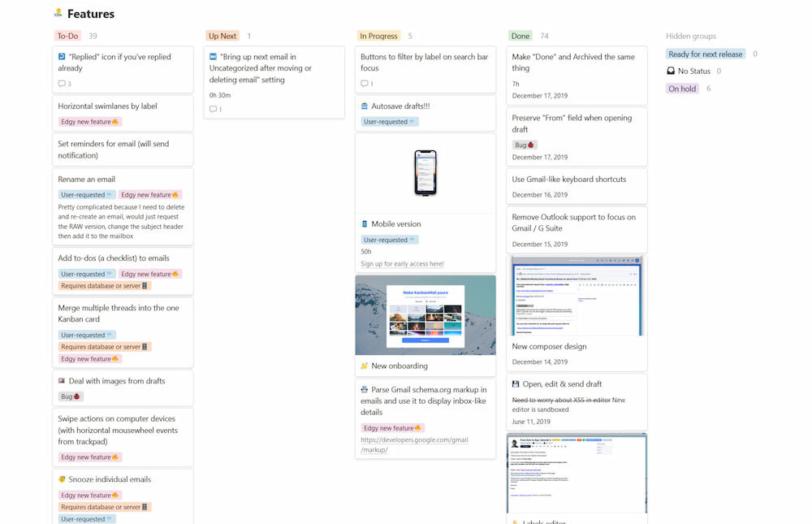Click the blue icon on the "Replied" card
The image size is (812, 524).
coord(62,56)
